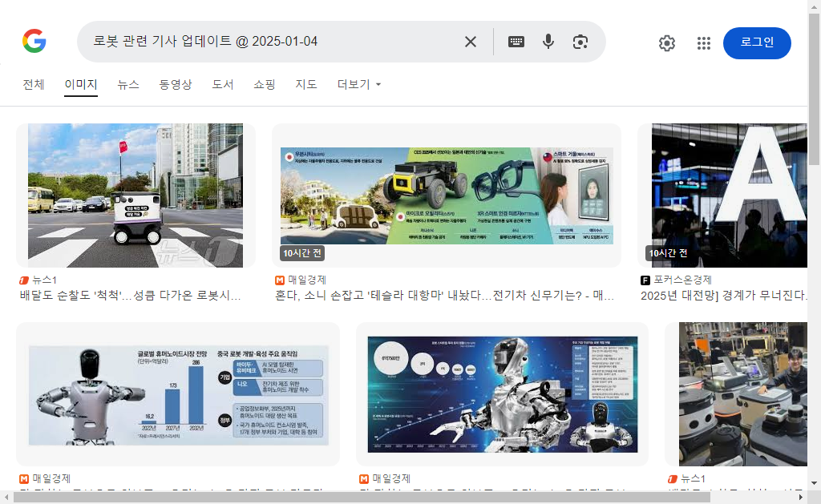Open the delivery robot on crosswalk image

click(135, 196)
